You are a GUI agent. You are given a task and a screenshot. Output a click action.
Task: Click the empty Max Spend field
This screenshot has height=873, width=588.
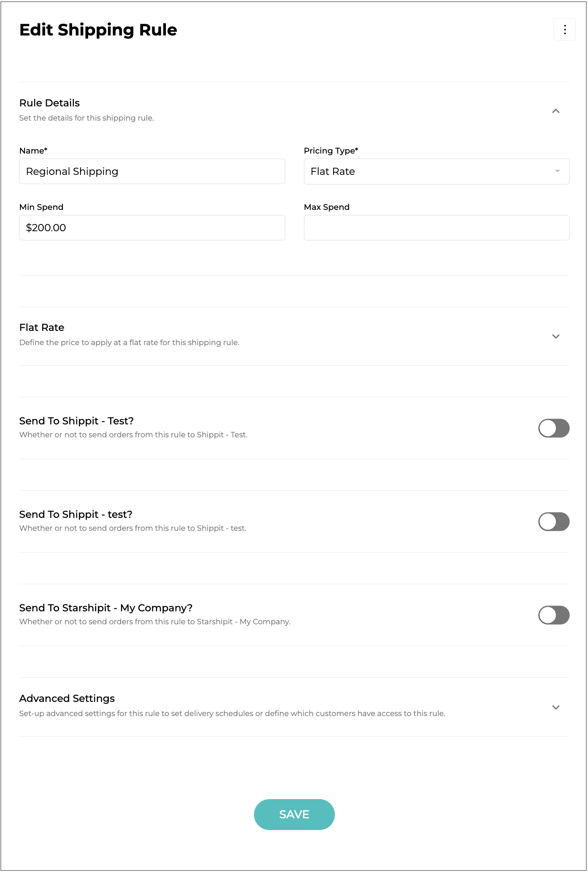point(436,228)
